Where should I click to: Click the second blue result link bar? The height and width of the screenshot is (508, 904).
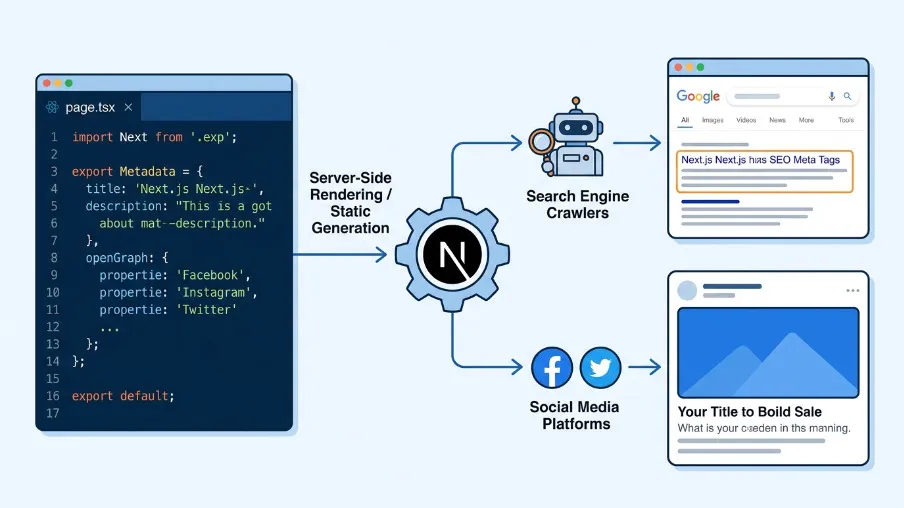710,202
